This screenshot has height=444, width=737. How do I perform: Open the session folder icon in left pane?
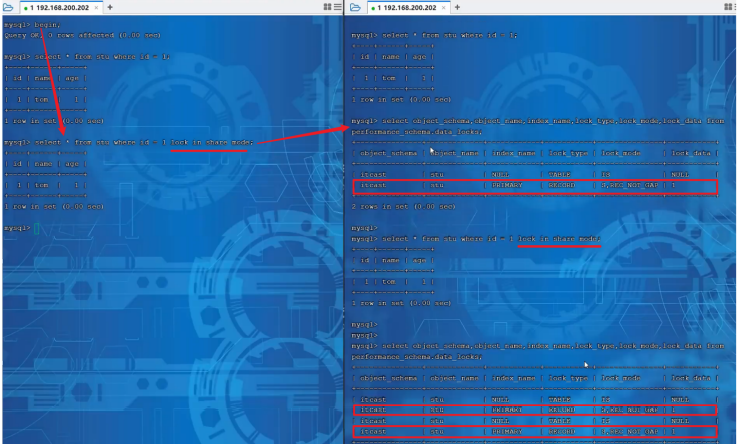point(8,7)
